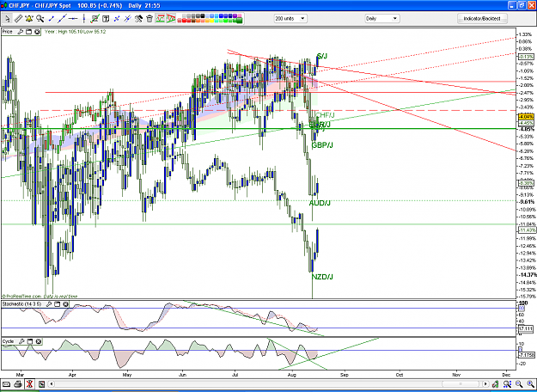Click the NZD/J chart label

pyautogui.click(x=322, y=277)
